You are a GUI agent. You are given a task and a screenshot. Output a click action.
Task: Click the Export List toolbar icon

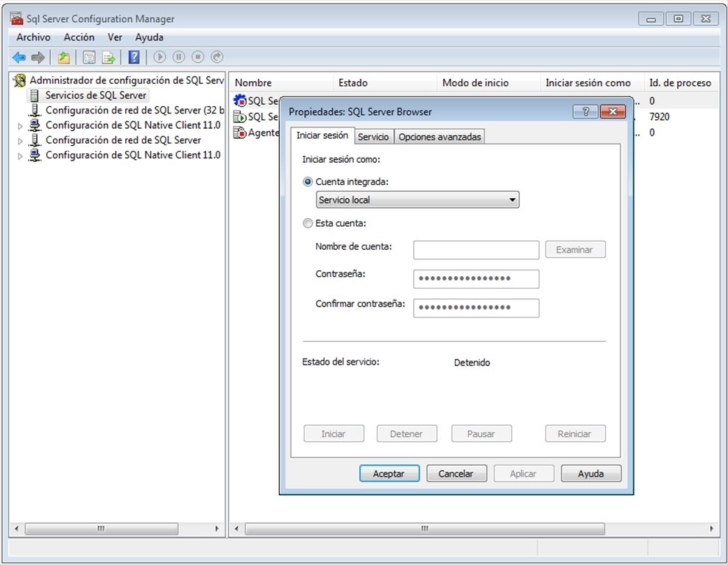coord(109,57)
